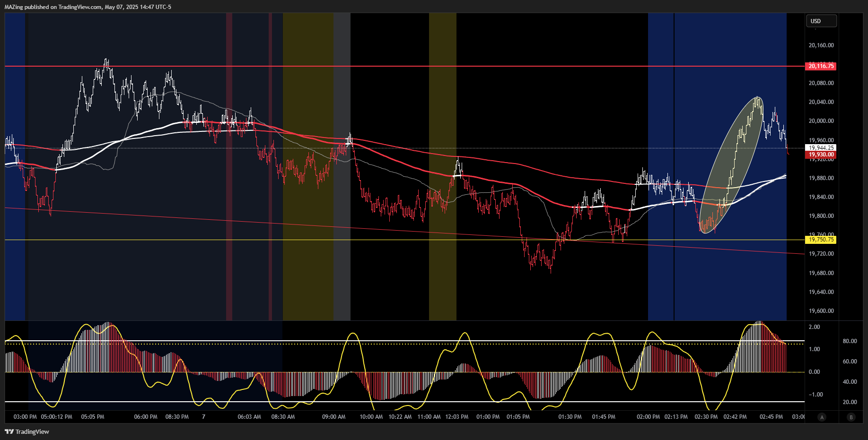The width and height of the screenshot is (868, 440).
Task: Click the 80.00 oscillator scale label
Action: click(850, 341)
